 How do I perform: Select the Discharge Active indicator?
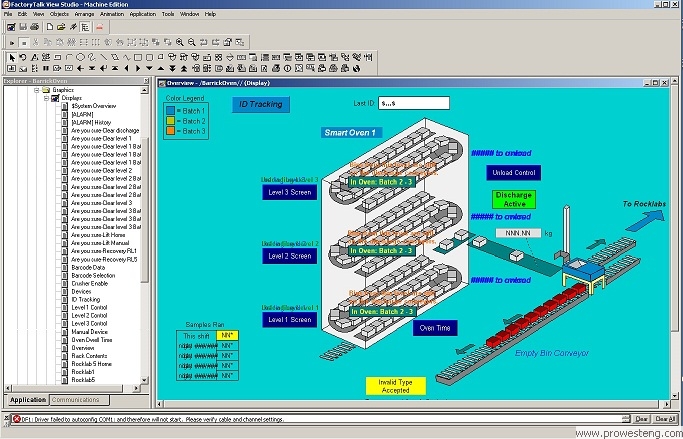pos(514,199)
